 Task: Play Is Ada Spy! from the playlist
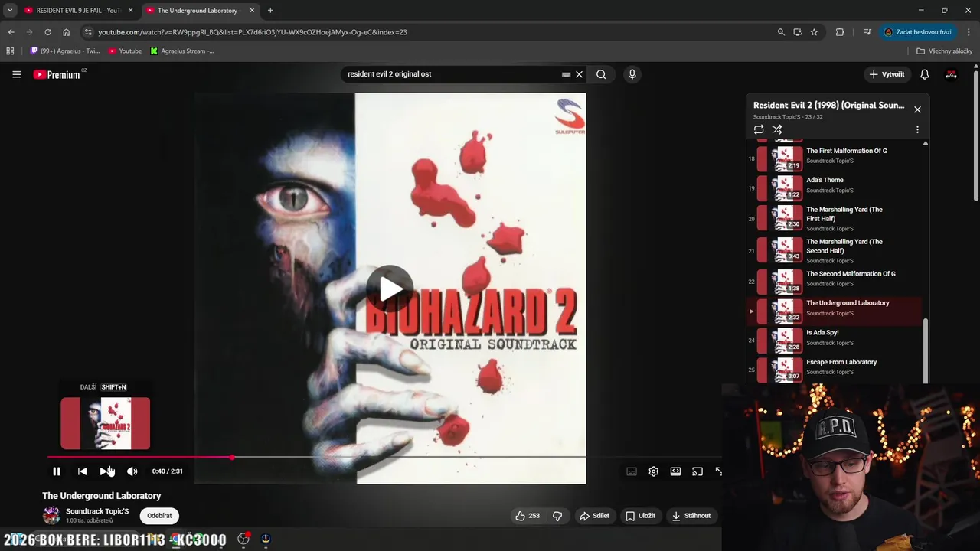pos(835,341)
